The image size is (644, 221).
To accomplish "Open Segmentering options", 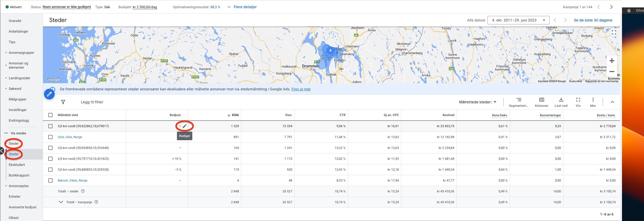I will [x=519, y=102].
